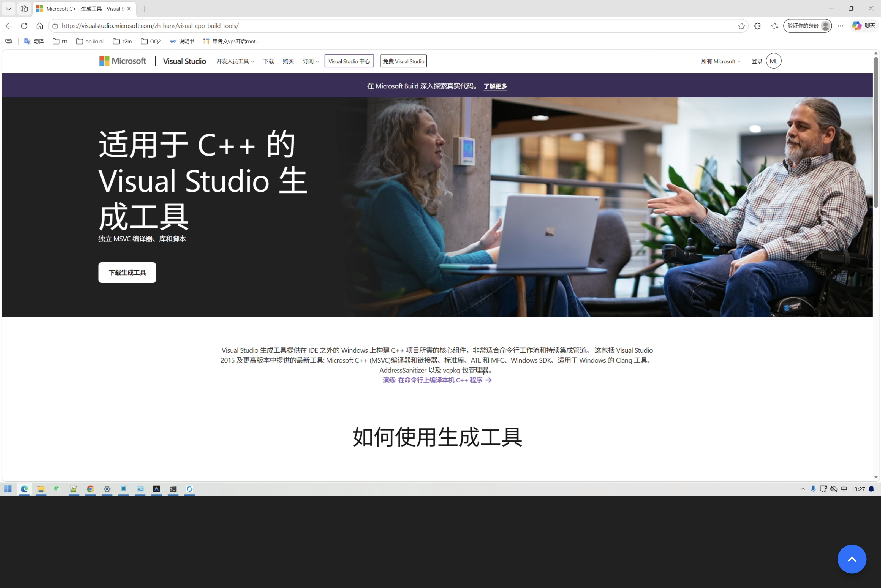Open the Edge settings three-dots menu
Viewport: 881px width, 588px height.
pos(841,26)
